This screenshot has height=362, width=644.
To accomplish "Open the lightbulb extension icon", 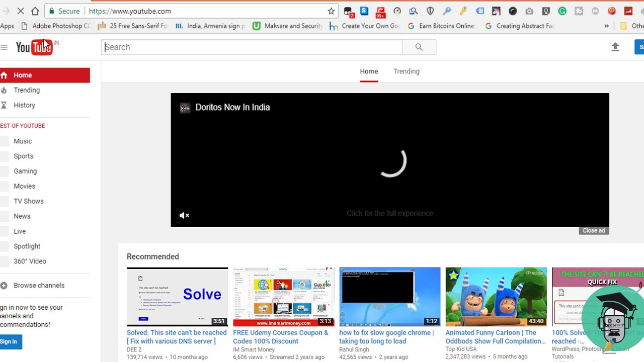I will pyautogui.click(x=546, y=11).
